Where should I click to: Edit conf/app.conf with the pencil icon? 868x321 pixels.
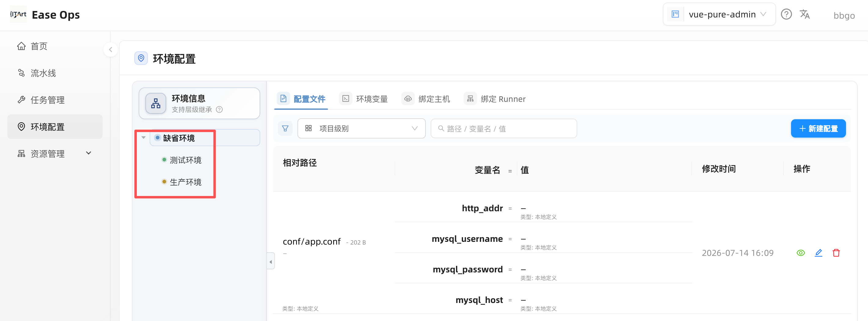tap(819, 253)
